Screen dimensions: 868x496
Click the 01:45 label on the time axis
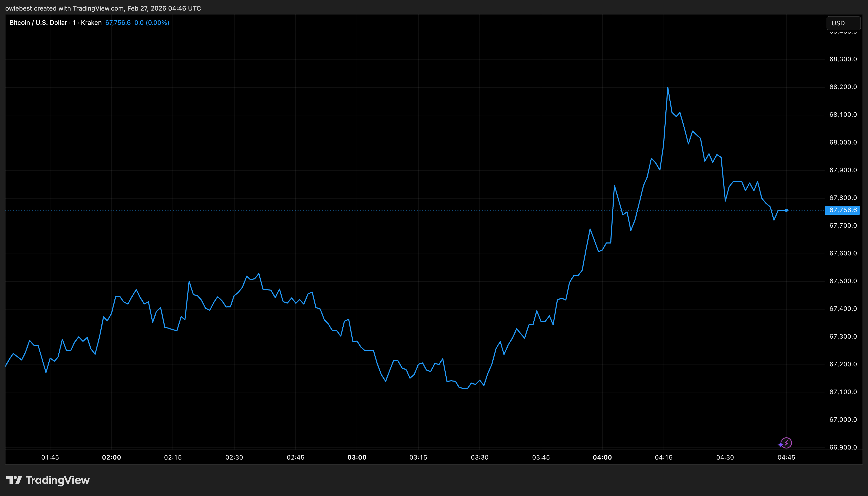(x=50, y=457)
